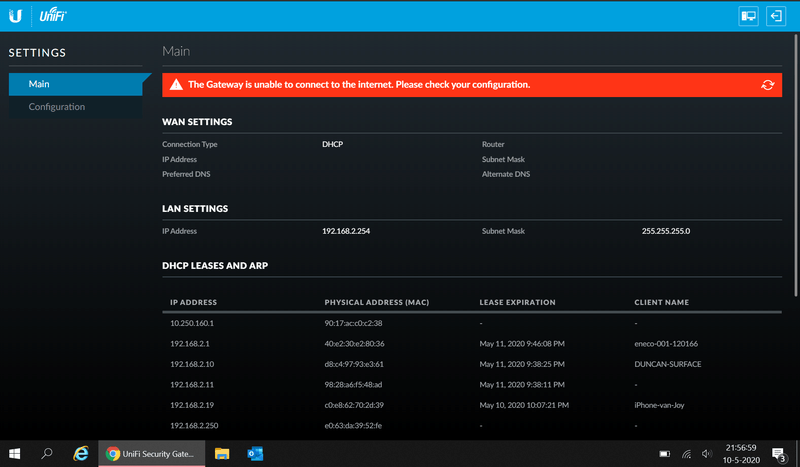This screenshot has width=800, height=467.
Task: Switch to the Configuration tab
Action: [x=76, y=107]
